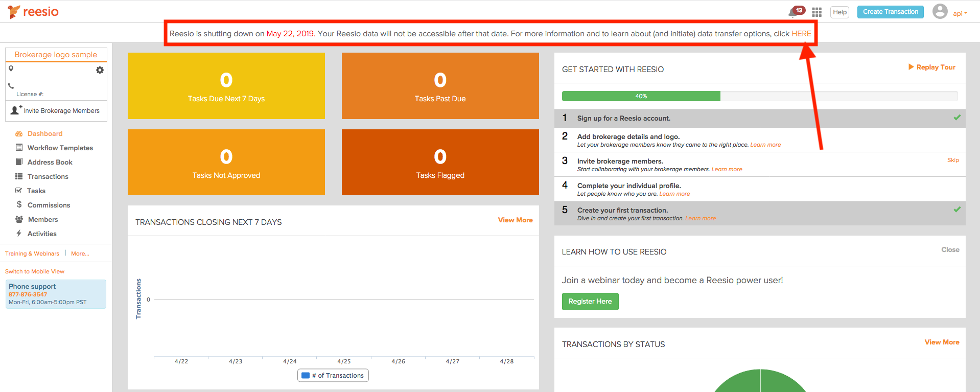Click the green checkmark for step 1
The image size is (980, 392).
(957, 118)
